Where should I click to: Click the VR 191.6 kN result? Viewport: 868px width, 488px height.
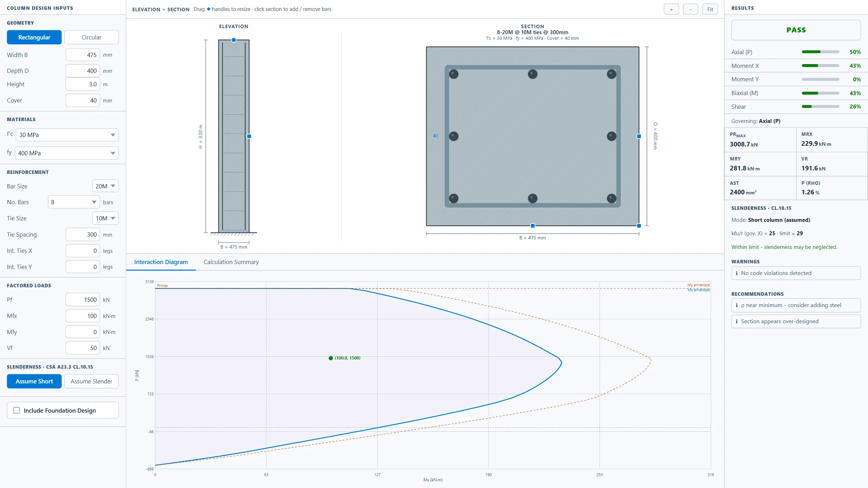point(832,164)
